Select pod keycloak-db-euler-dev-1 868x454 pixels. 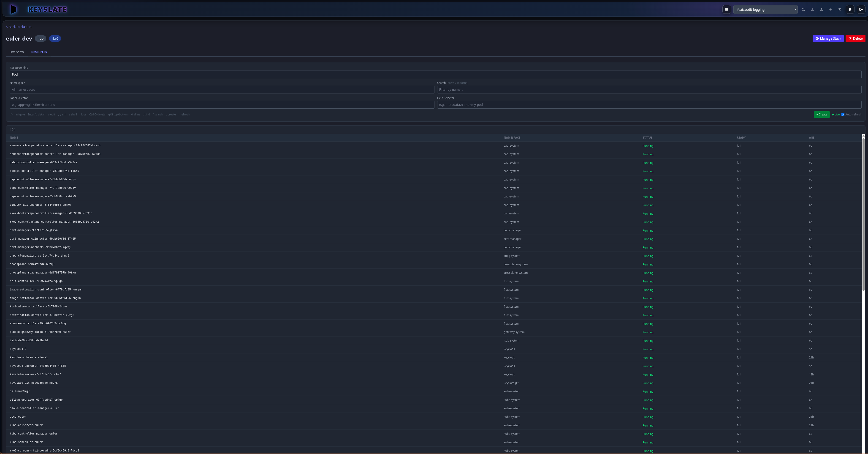click(x=434, y=358)
